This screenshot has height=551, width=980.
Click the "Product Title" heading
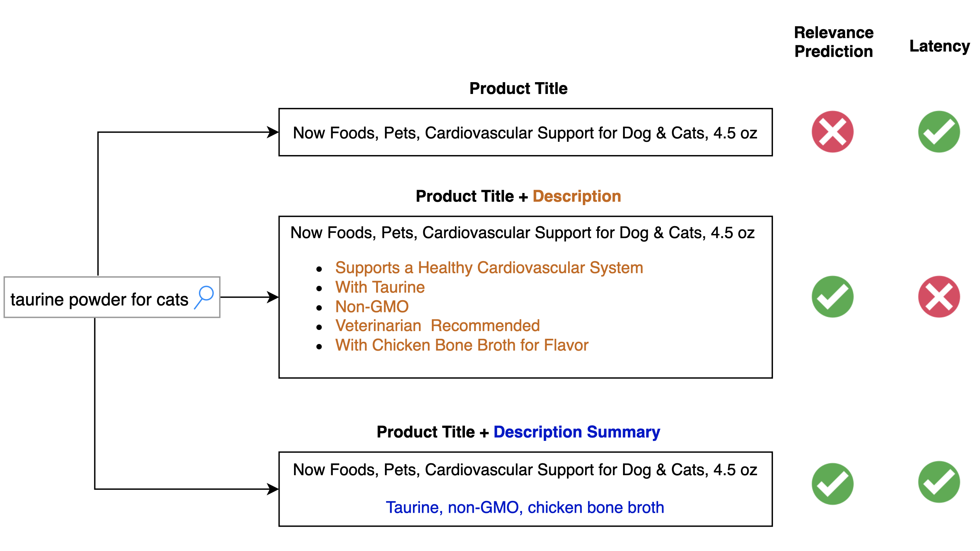pyautogui.click(x=518, y=88)
